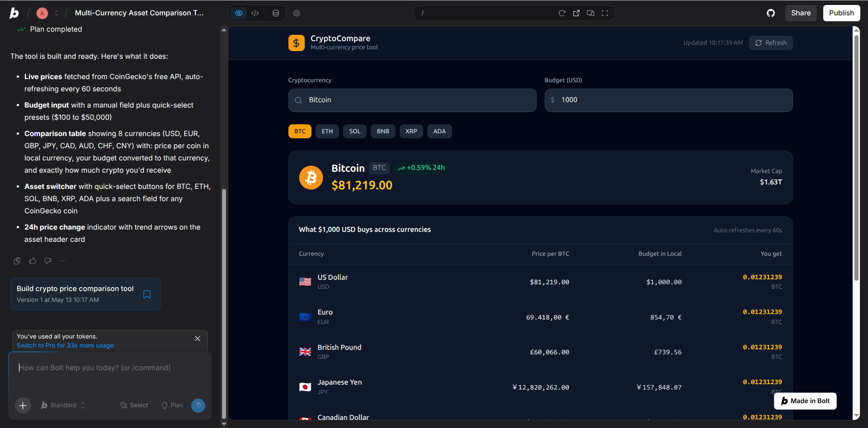Click the Made in Bolt badge
The height and width of the screenshot is (428, 868).
click(x=805, y=401)
